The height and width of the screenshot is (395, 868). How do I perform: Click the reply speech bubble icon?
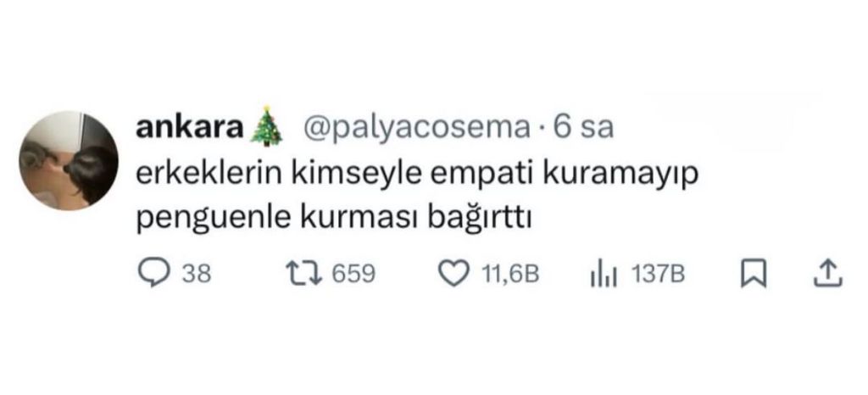point(153,274)
